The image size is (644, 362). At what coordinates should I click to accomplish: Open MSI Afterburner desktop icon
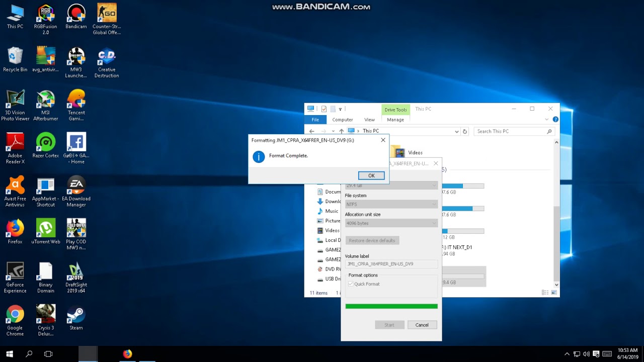pyautogui.click(x=45, y=106)
